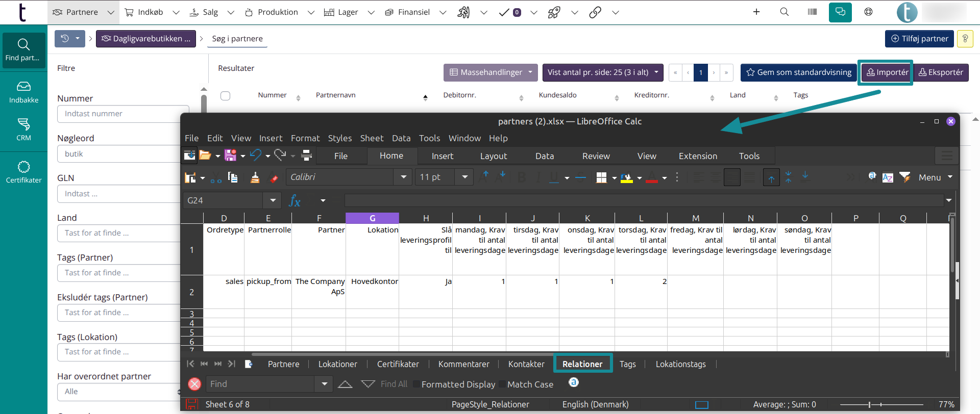The image size is (980, 414).
Task: Enable the Formatted Display checkbox
Action: click(416, 384)
